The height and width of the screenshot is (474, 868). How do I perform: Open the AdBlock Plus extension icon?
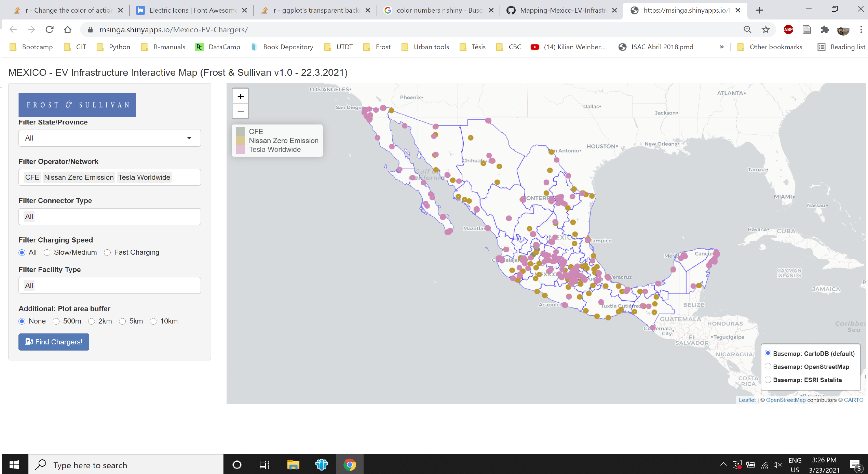pos(788,30)
